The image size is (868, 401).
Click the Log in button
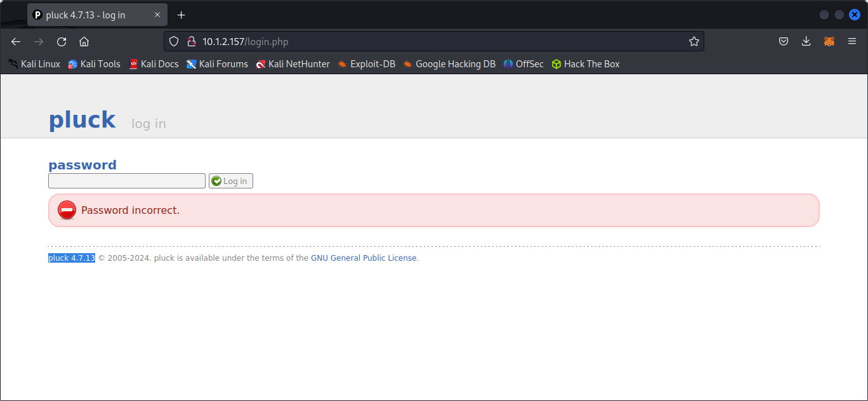(230, 181)
